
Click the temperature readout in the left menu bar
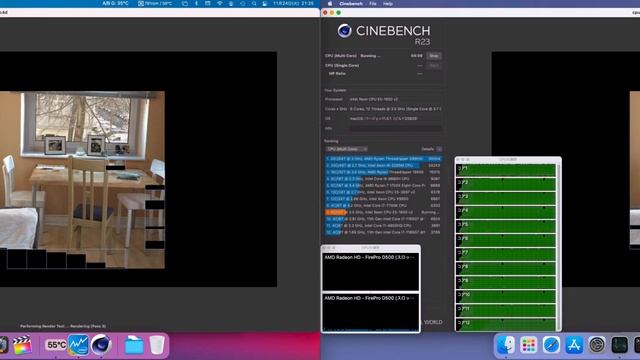pyautogui.click(x=115, y=3)
